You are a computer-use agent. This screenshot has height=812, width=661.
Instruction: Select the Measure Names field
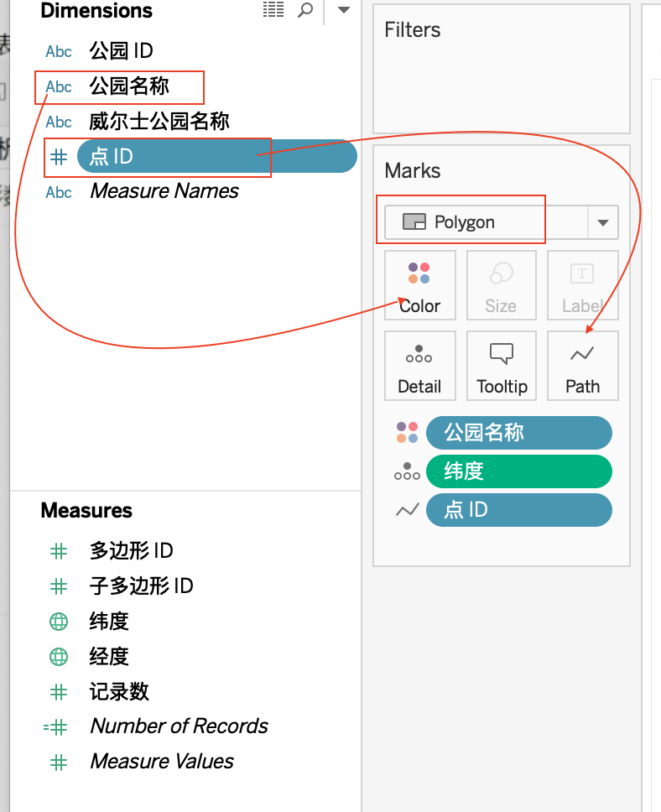pyautogui.click(x=164, y=191)
